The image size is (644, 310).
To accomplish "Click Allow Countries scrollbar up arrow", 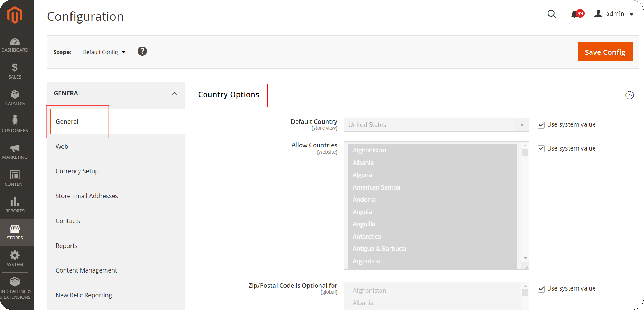I will (525, 146).
